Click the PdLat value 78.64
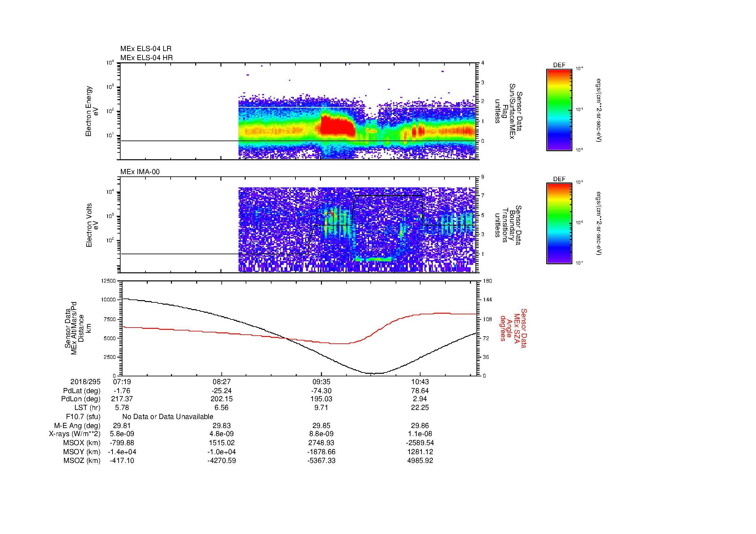The width and height of the screenshot is (756, 534). (420, 391)
